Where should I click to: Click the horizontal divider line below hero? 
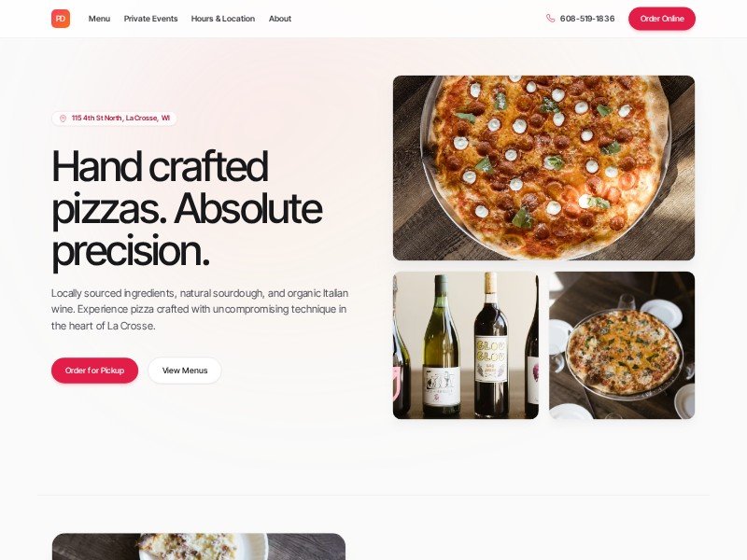click(x=373, y=496)
